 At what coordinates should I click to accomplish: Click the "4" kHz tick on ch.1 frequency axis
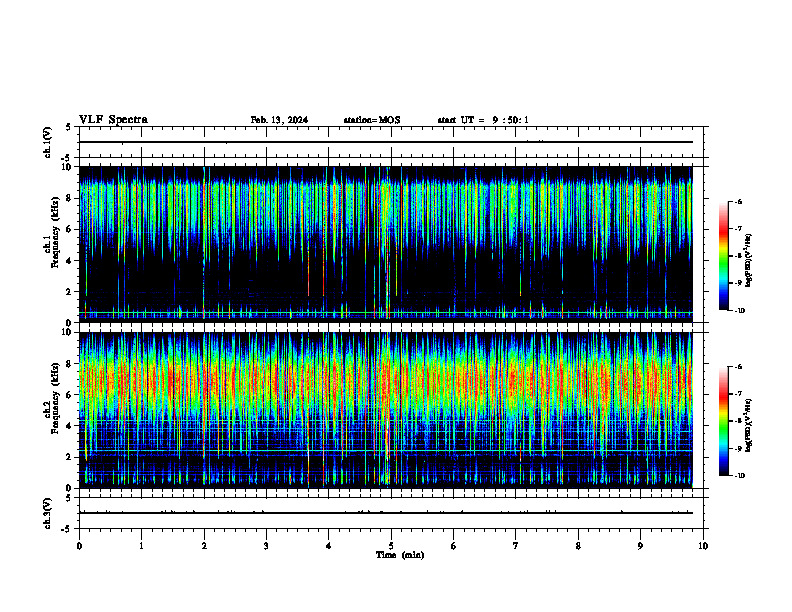69,261
